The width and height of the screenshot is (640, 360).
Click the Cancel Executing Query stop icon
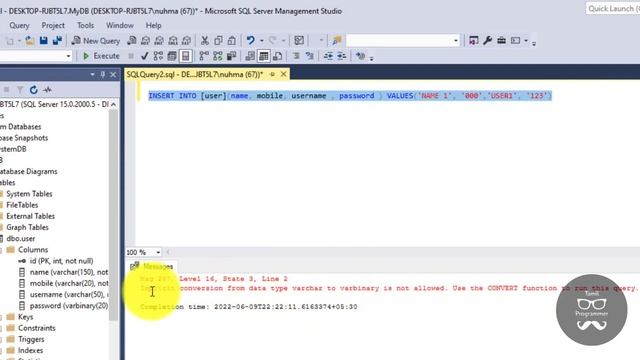pos(131,56)
